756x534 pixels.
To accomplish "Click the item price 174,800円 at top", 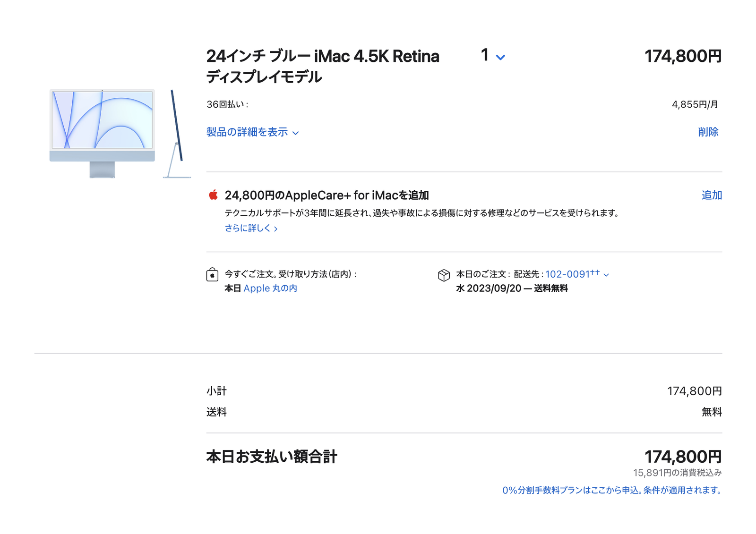I will [x=683, y=56].
